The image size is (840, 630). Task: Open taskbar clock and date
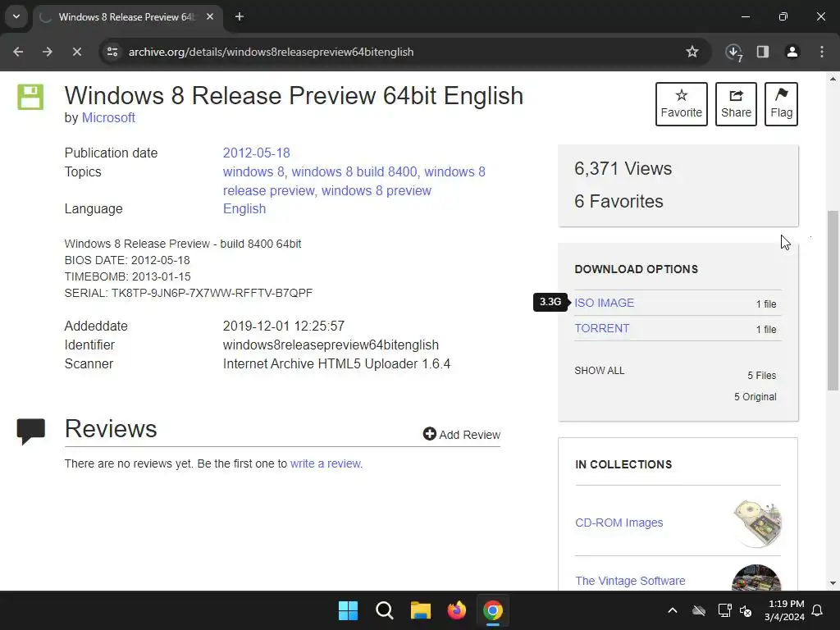tap(785, 610)
